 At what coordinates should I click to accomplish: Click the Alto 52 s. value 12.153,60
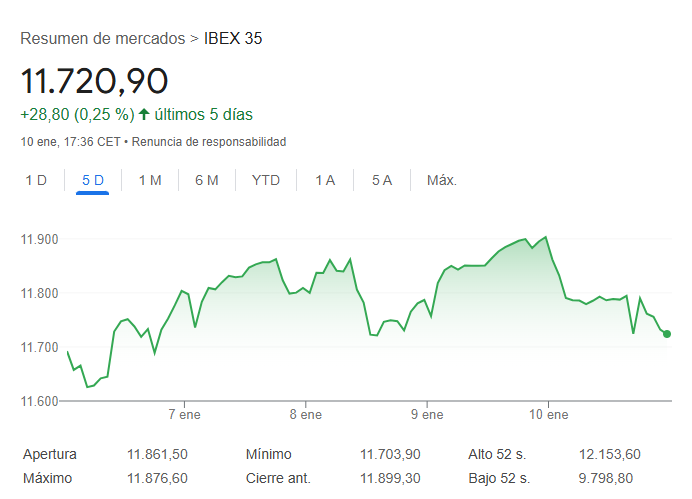click(609, 454)
